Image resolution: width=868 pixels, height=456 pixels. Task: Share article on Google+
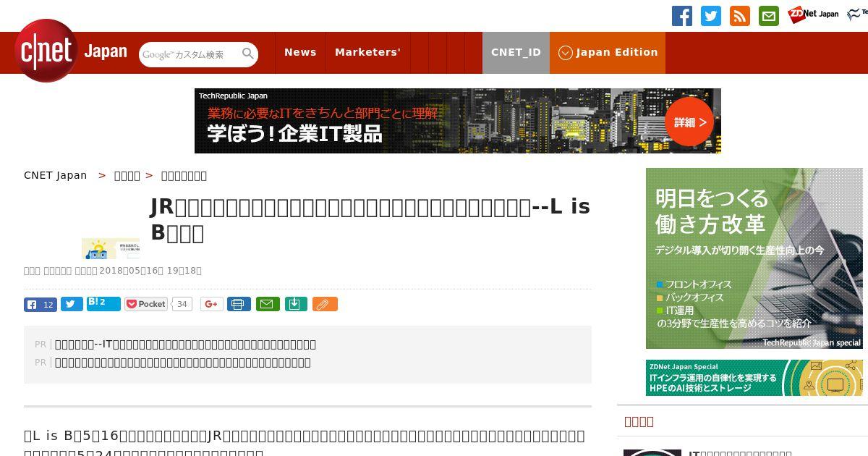212,304
